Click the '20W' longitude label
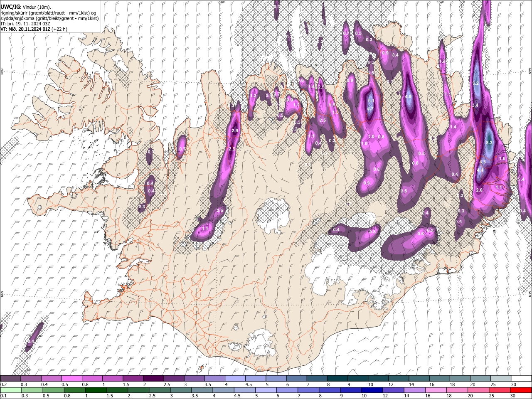 221,2
